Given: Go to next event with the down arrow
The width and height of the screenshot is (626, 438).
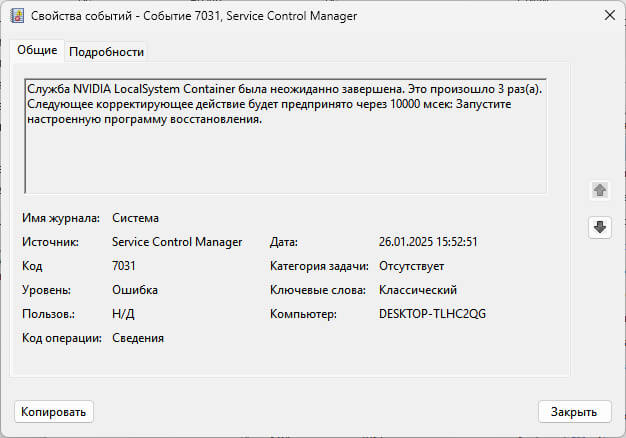Looking at the screenshot, I should [x=599, y=227].
